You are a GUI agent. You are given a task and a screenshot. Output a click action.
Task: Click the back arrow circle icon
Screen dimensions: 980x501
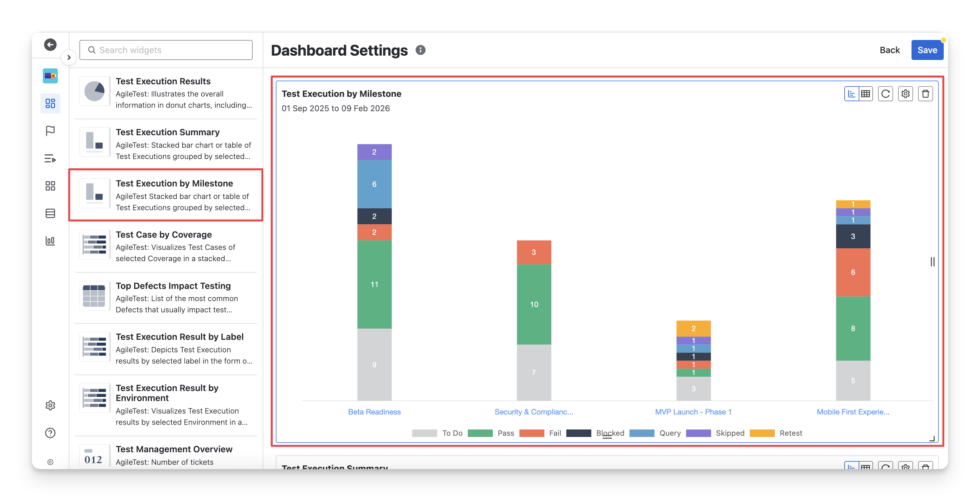pyautogui.click(x=50, y=45)
